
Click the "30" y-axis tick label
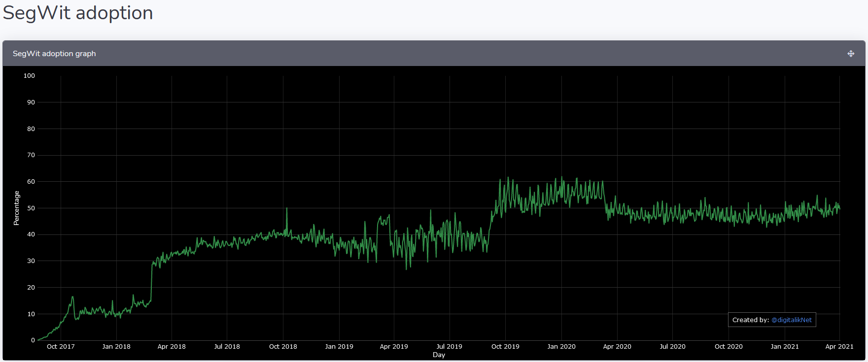click(x=31, y=261)
